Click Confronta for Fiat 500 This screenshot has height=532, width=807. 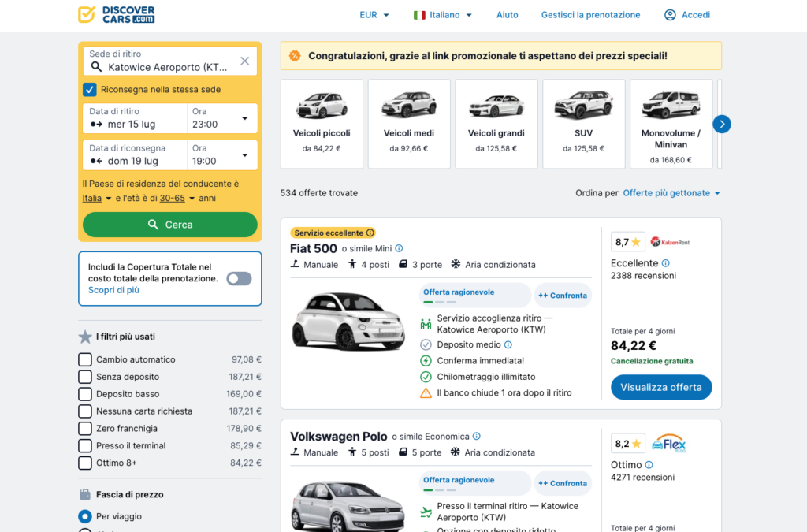pos(563,296)
